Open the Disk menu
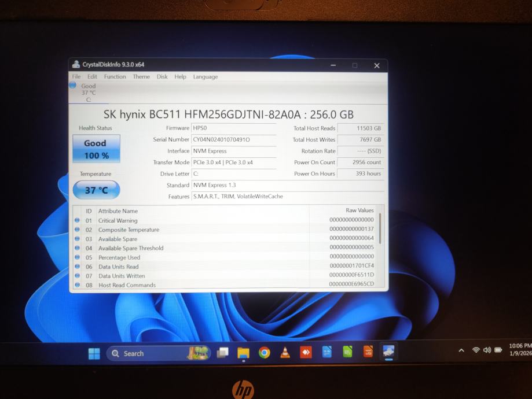Viewport: 532px width, 399px height. click(162, 76)
